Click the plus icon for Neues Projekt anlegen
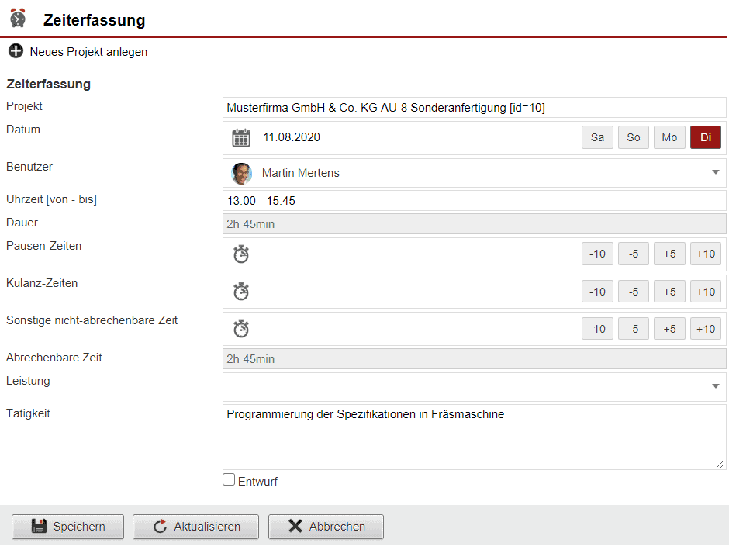 (x=16, y=52)
